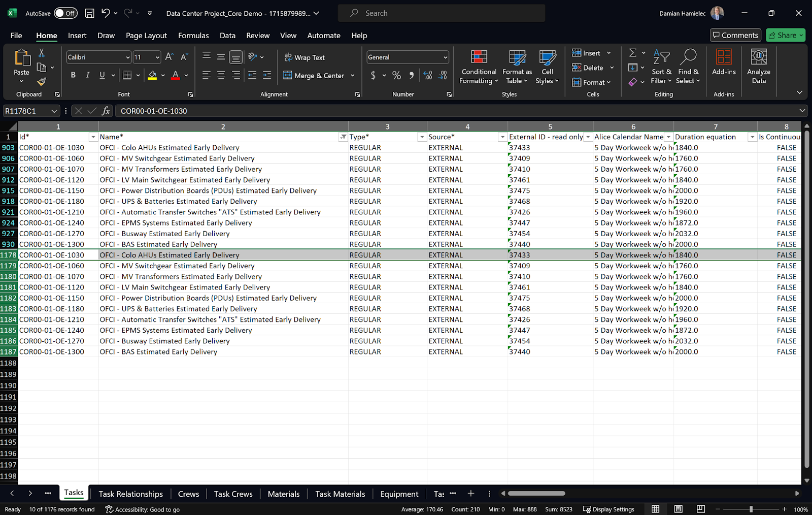
Task: Toggle Align Left
Action: pos(206,75)
